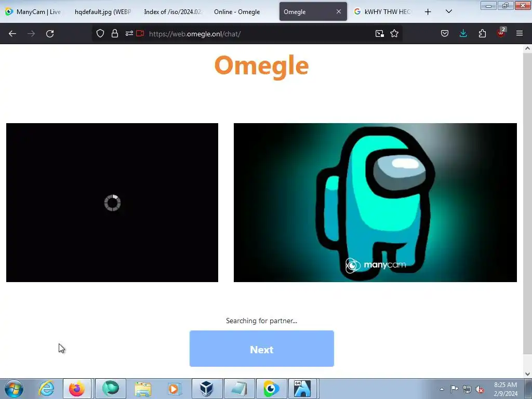The image size is (532, 399).
Task: Select Firefox in the taskbar
Action: pyautogui.click(x=77, y=389)
